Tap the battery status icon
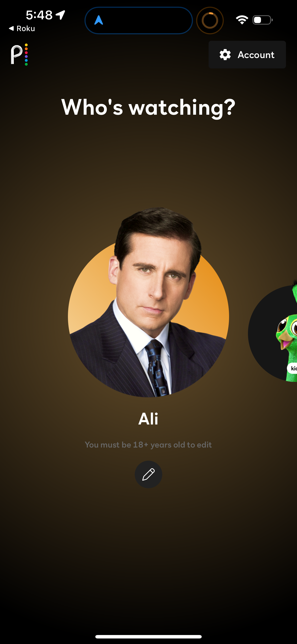This screenshot has height=644, width=297. coord(262,20)
